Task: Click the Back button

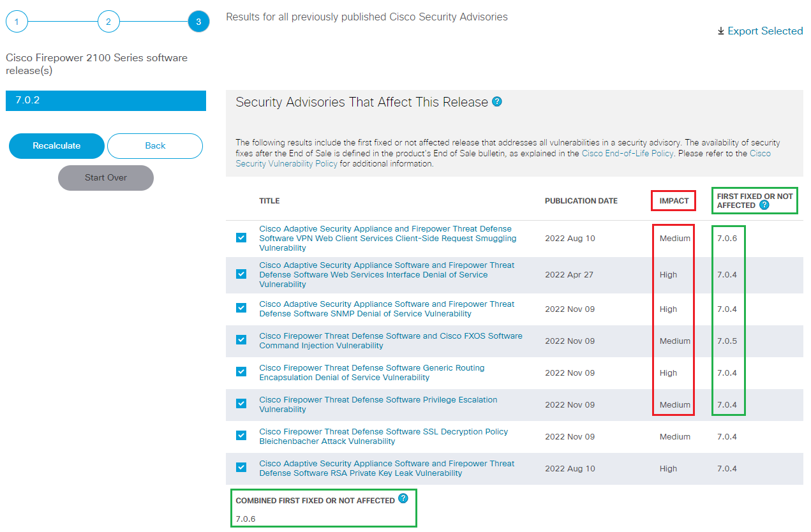Action: 154,146
